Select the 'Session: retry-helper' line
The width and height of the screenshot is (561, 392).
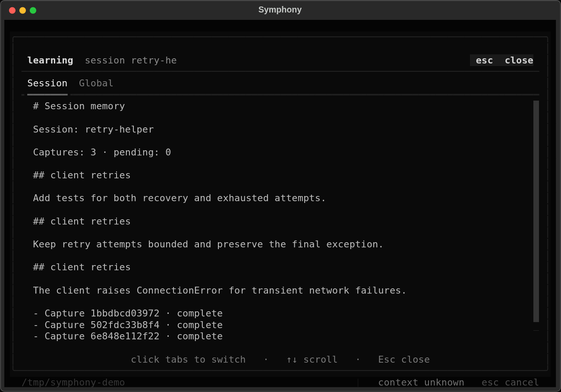tap(93, 129)
